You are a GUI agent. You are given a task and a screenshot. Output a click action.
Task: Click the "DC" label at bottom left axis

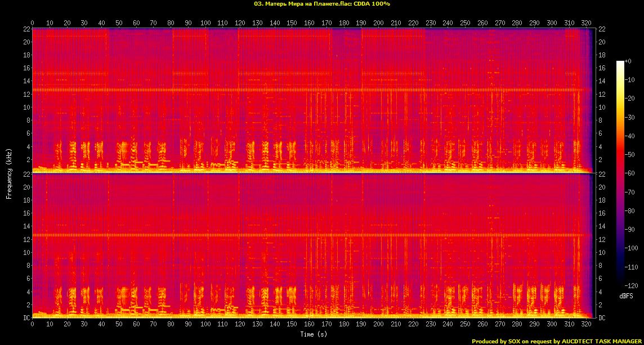click(x=26, y=318)
